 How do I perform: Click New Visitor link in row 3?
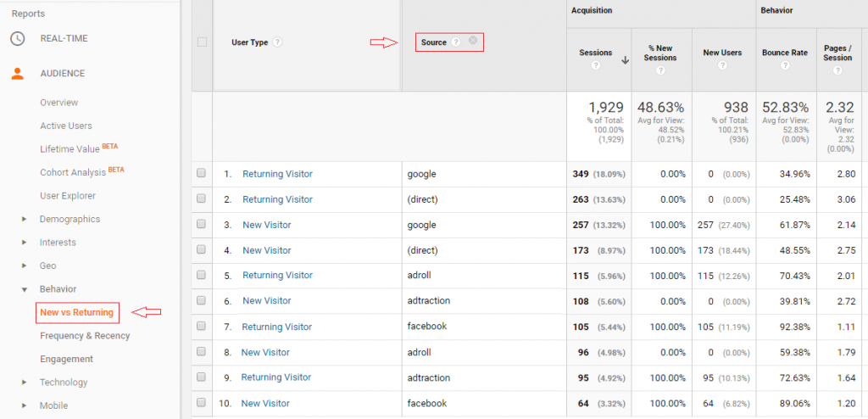pos(266,225)
